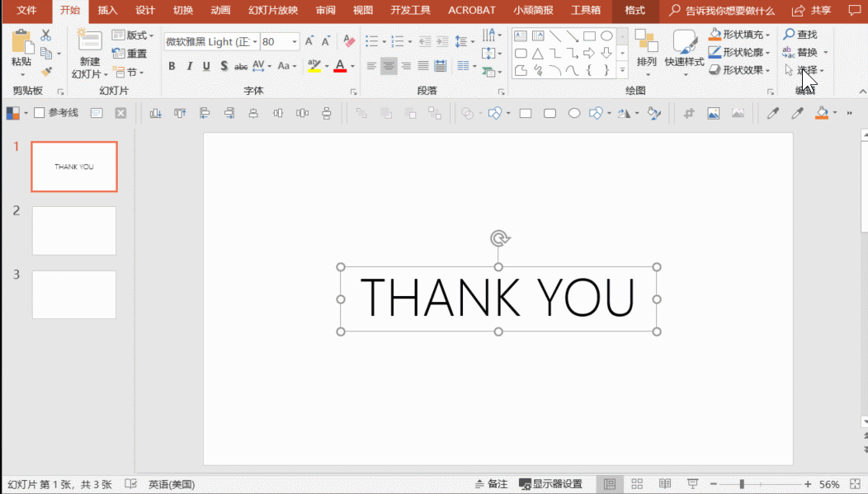Click the Cut scissors icon
Viewport: 868px width, 494px height.
pos(46,35)
